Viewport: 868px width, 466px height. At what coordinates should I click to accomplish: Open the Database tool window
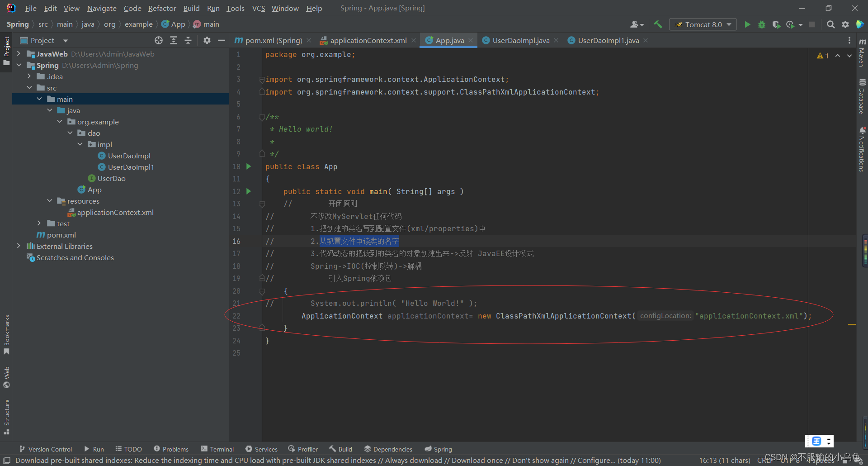pos(862,96)
